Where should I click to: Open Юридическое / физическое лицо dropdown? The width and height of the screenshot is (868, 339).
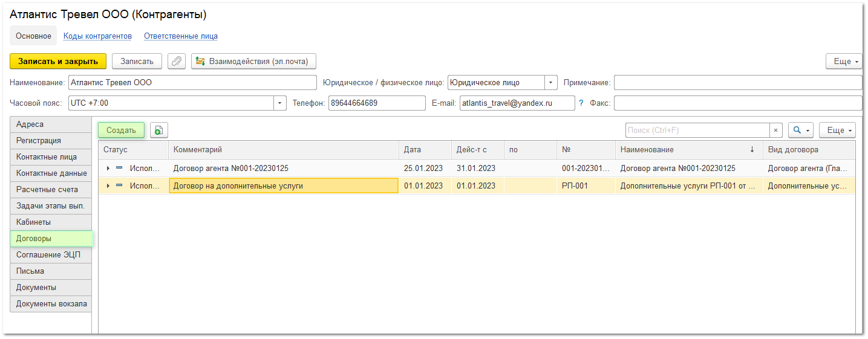[x=550, y=83]
